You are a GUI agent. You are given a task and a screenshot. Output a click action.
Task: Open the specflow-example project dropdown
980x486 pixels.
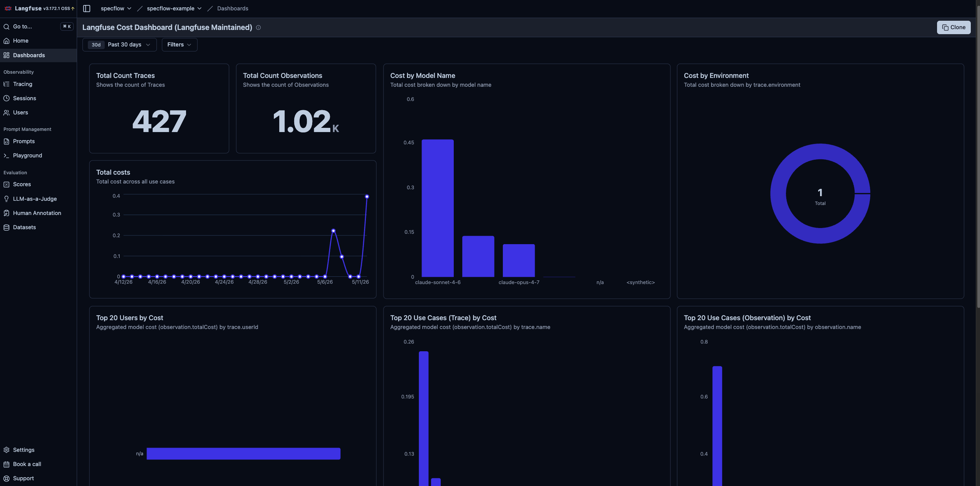pyautogui.click(x=174, y=8)
